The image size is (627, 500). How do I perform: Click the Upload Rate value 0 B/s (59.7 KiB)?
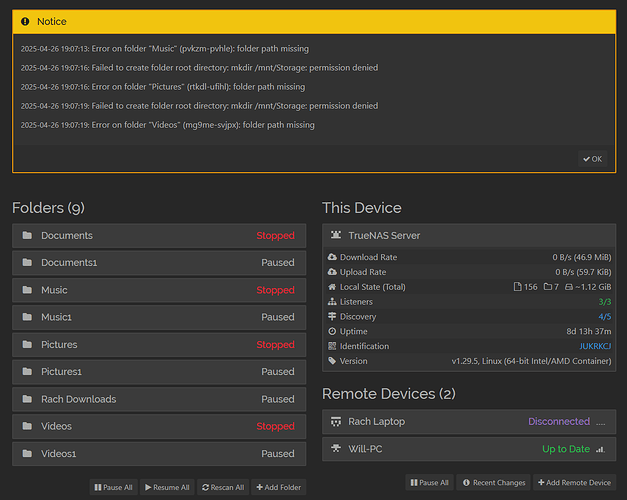pyautogui.click(x=583, y=272)
